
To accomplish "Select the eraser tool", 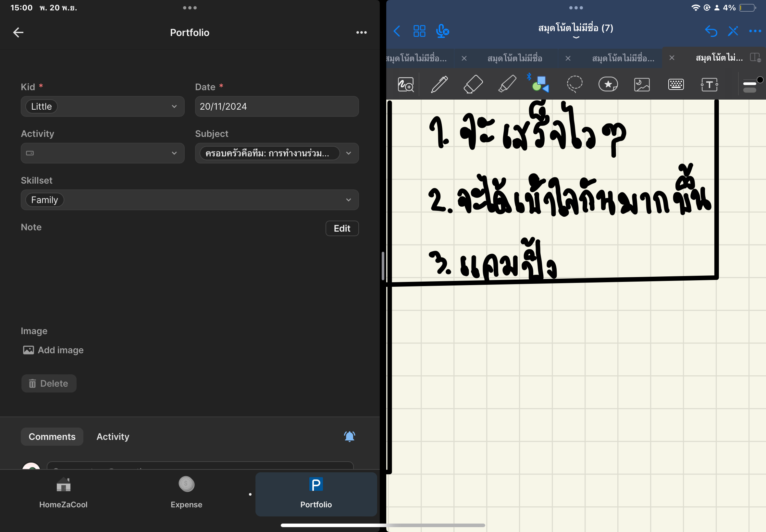I will [473, 84].
